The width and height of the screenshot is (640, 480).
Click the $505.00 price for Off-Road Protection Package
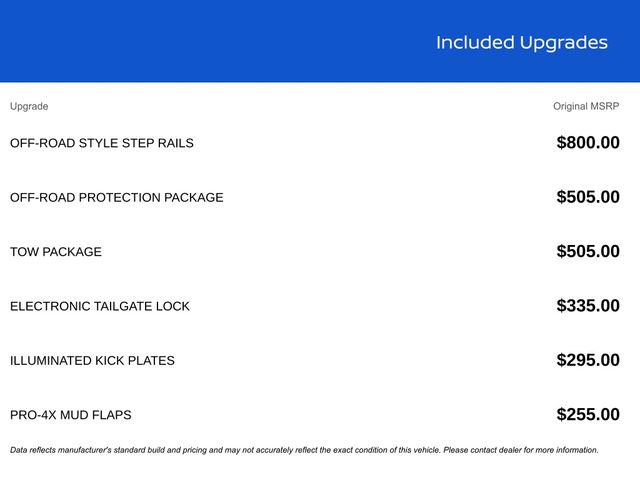tap(588, 197)
